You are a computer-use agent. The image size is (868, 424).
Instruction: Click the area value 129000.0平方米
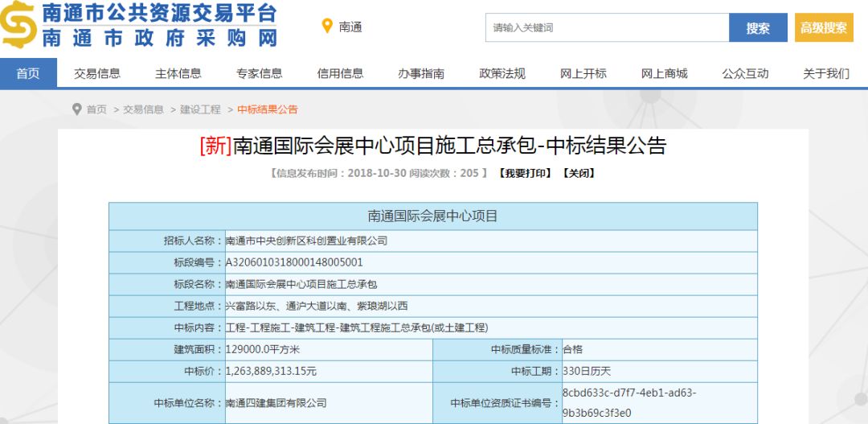click(x=263, y=350)
